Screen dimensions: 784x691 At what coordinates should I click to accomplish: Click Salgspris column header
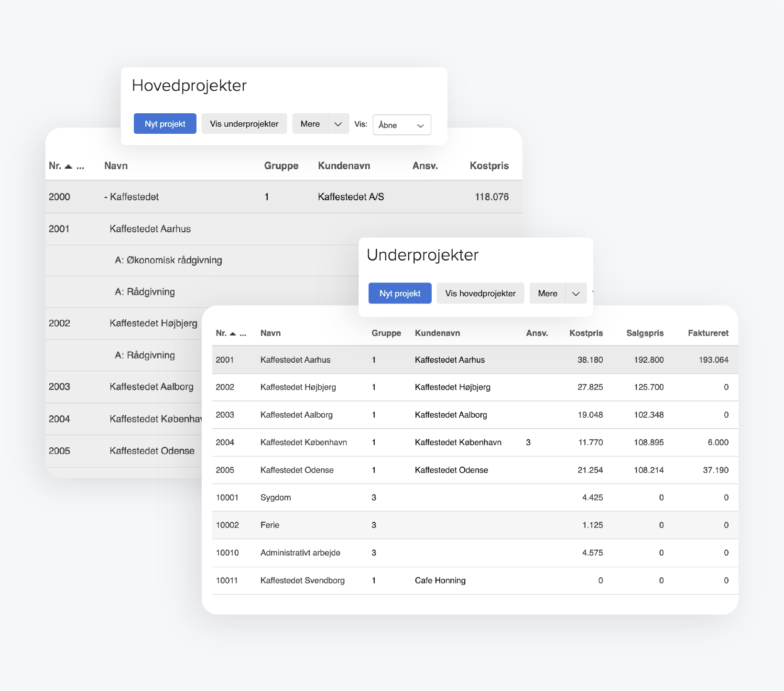[x=645, y=333]
